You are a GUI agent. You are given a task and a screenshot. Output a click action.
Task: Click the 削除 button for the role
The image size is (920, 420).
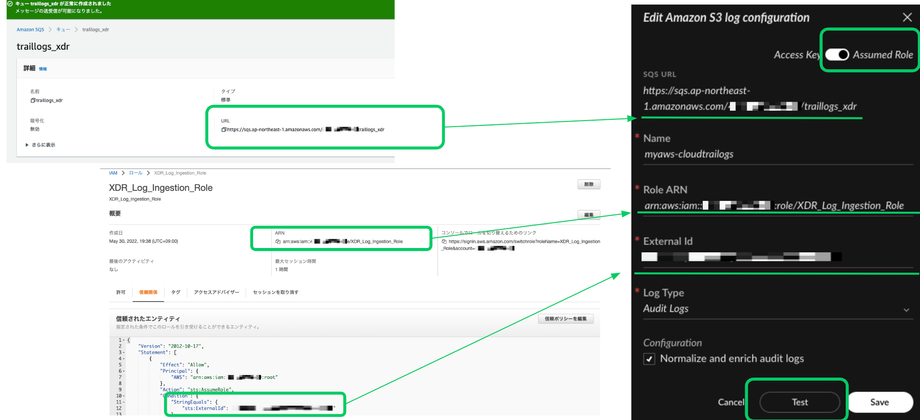click(x=588, y=185)
